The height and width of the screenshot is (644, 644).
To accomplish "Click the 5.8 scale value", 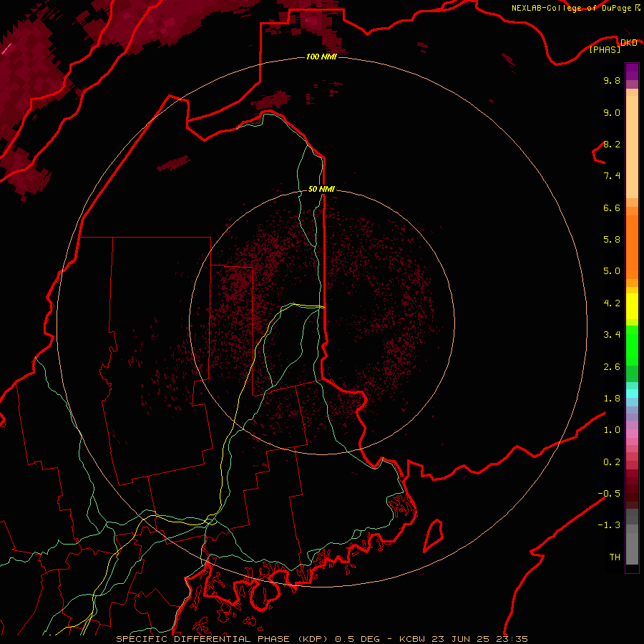I will [612, 240].
